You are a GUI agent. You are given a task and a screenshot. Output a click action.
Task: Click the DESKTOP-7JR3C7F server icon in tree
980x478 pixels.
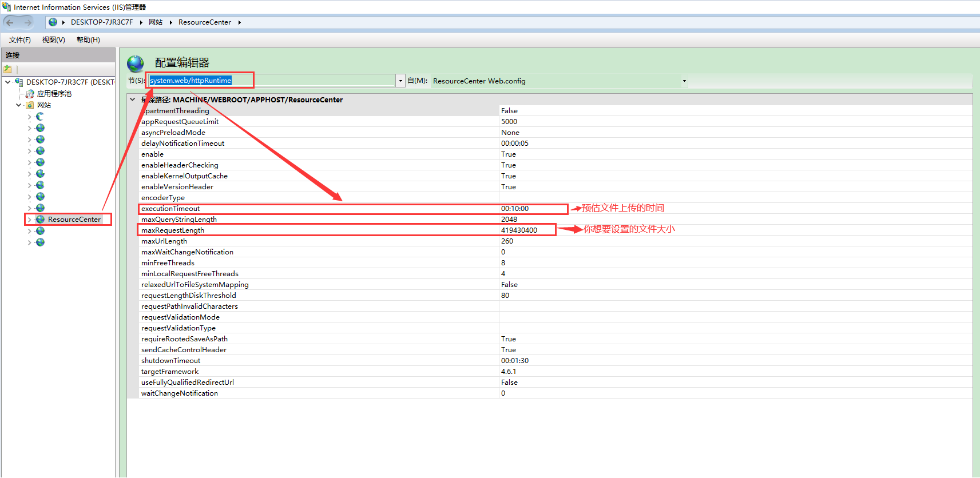pos(19,82)
